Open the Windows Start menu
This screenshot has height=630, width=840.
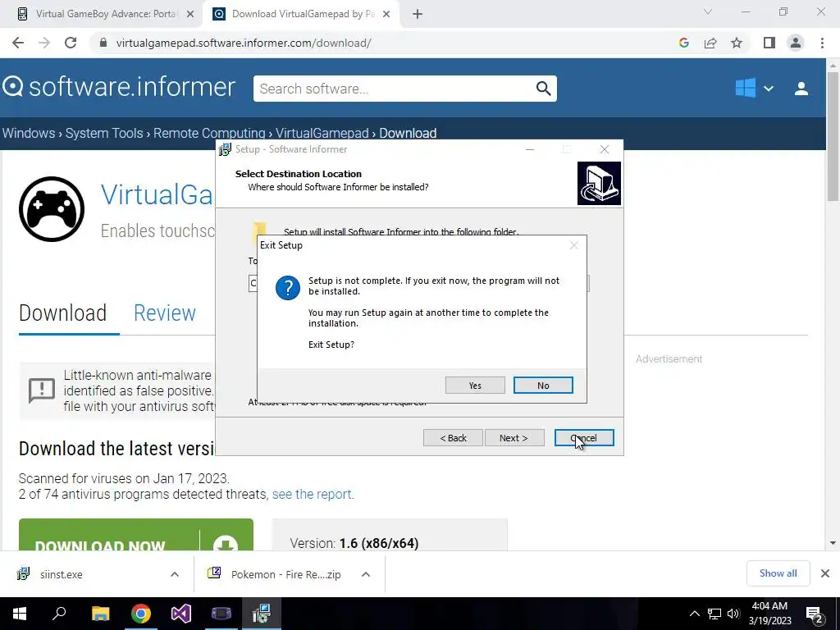(x=20, y=614)
